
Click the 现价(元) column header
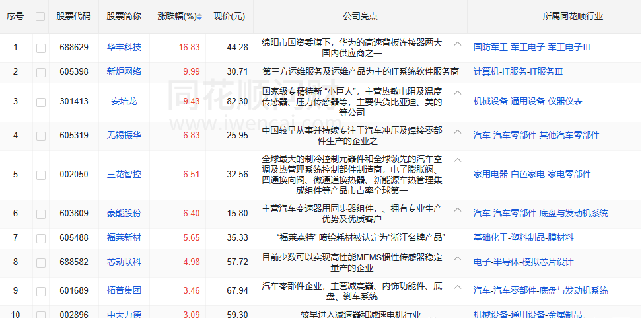tap(229, 17)
